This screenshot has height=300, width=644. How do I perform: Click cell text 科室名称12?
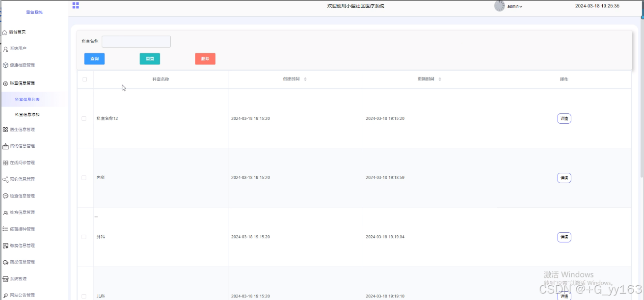point(107,118)
